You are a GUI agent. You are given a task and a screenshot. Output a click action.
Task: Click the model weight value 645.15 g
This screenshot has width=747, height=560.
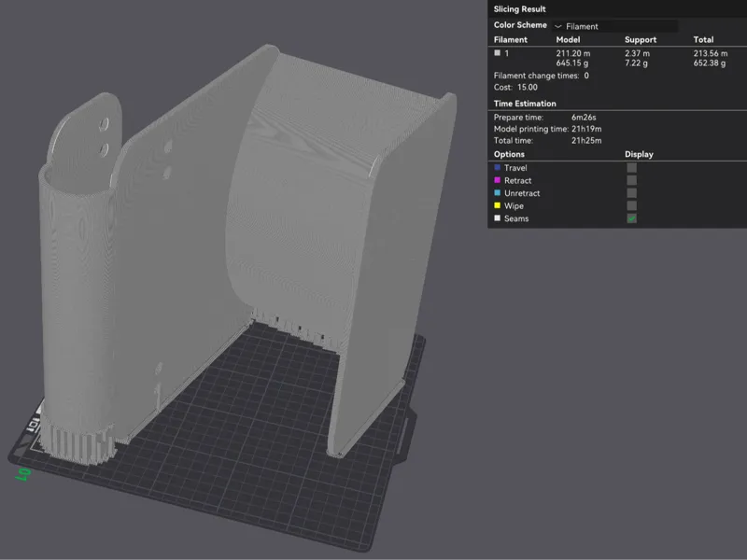click(x=572, y=63)
